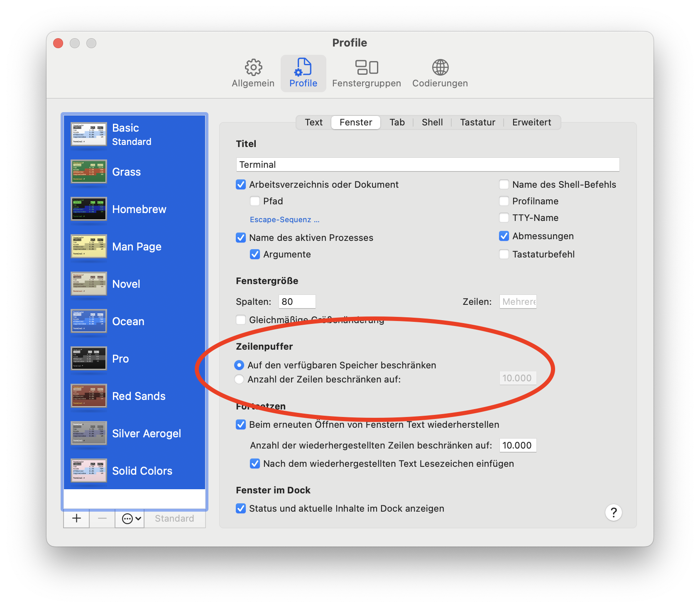Viewport: 700px width, 608px height.
Task: Enable the TTY-Name checkbox
Action: click(504, 218)
